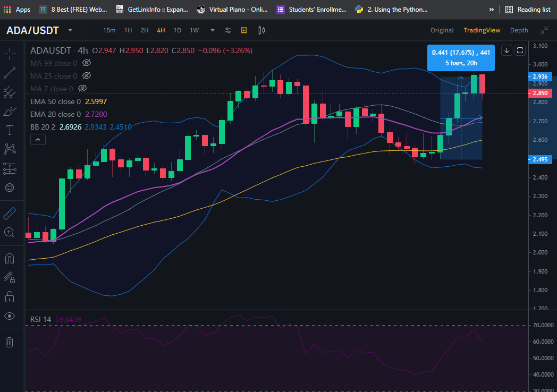Open the candlestick chart style icon
557x392 pixels.
click(261, 30)
